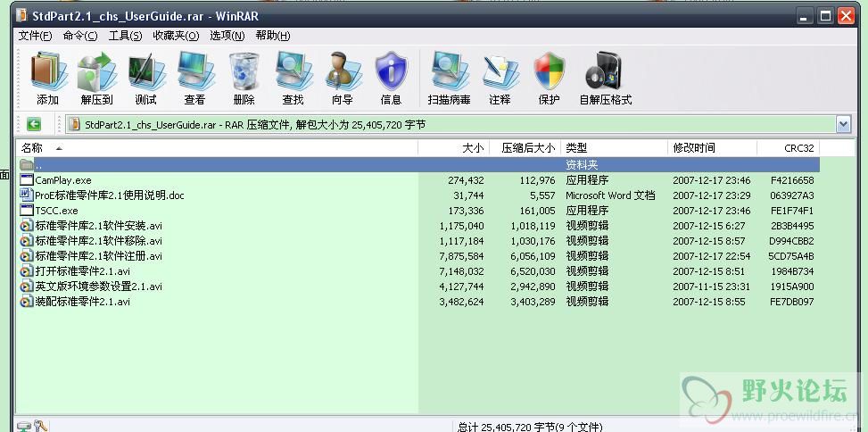868x432 pixels.
Task: Select the file name CamPlay.exe
Action: (63, 180)
